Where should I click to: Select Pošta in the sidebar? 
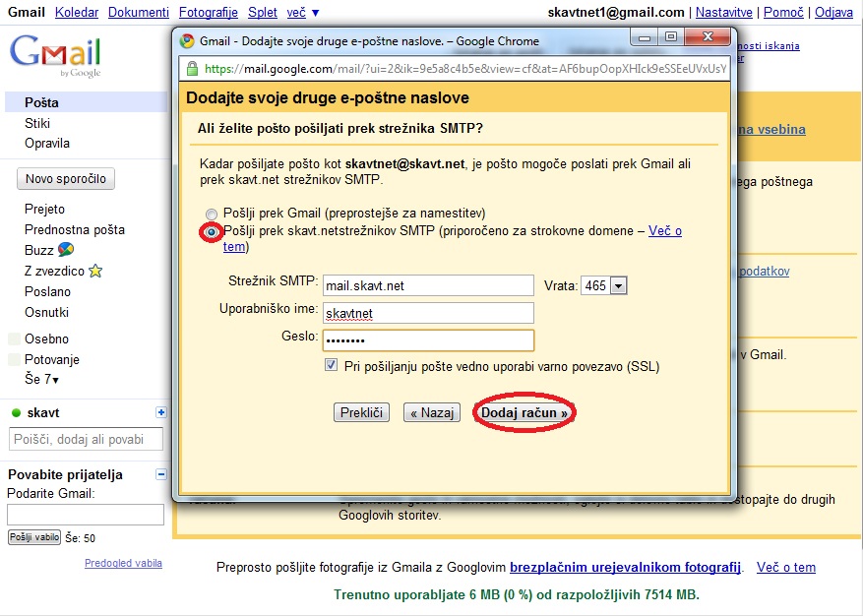coord(42,102)
